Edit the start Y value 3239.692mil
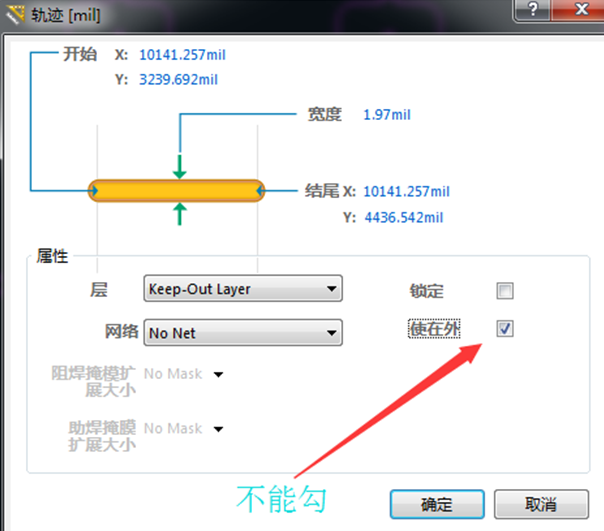Image resolution: width=604 pixels, height=531 pixels. (178, 80)
